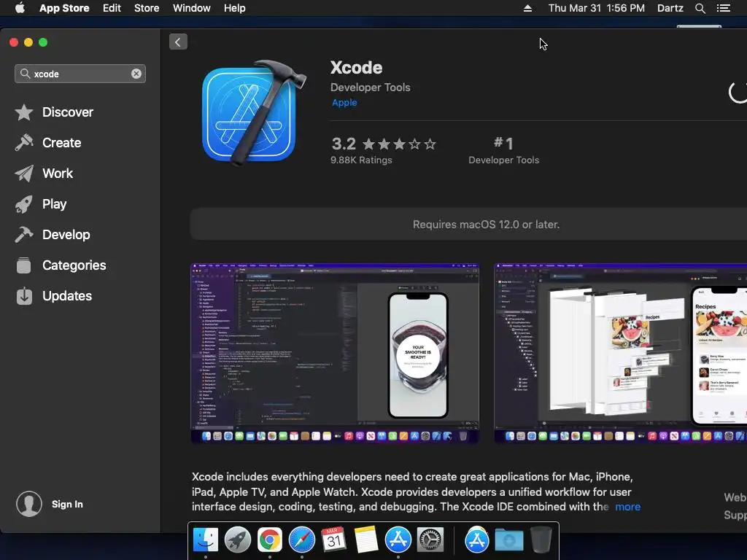The height and width of the screenshot is (560, 747).
Task: Click the back chevron button
Action: click(x=178, y=42)
